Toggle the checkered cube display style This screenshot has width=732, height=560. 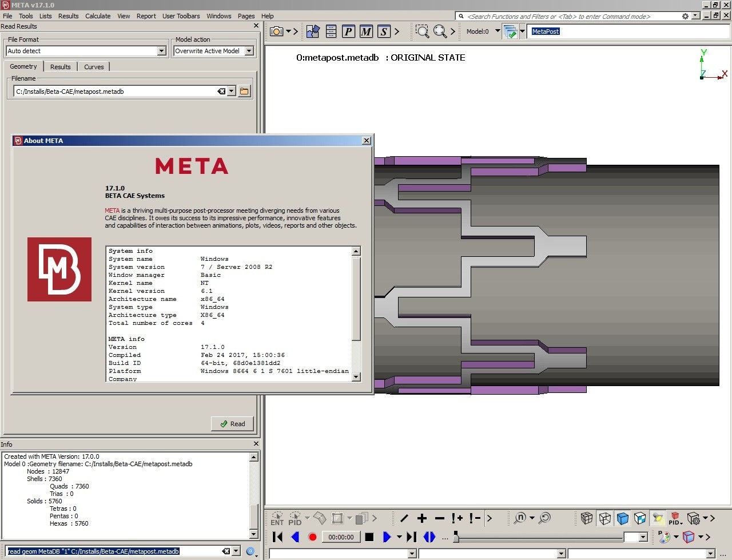coord(640,518)
